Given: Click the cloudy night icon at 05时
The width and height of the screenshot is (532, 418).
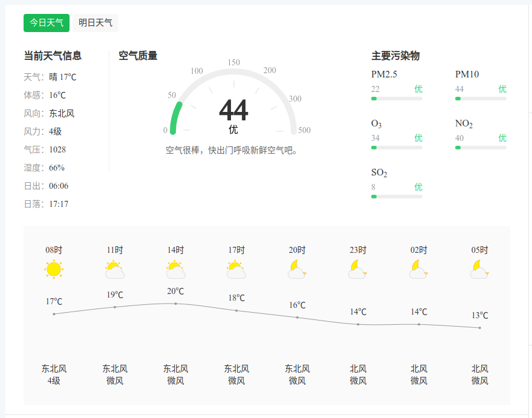Looking at the screenshot, I should pyautogui.click(x=479, y=269).
